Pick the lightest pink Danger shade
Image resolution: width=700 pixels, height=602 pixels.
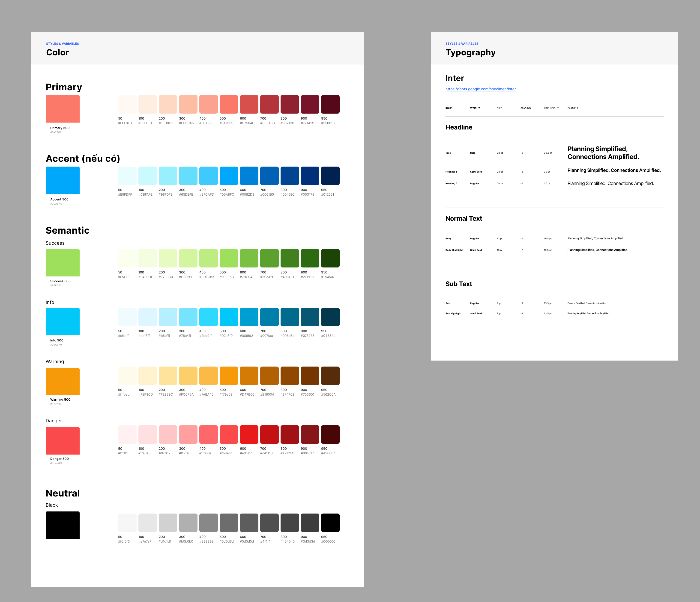pyautogui.click(x=127, y=435)
